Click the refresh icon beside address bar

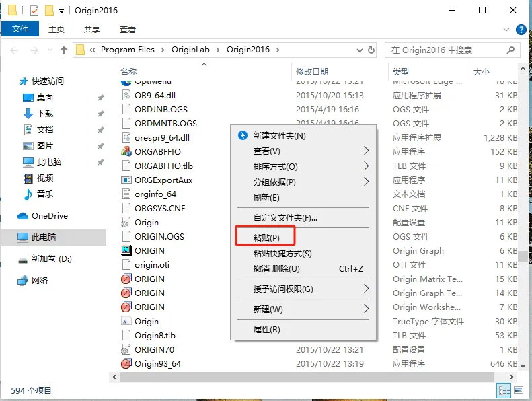371,50
